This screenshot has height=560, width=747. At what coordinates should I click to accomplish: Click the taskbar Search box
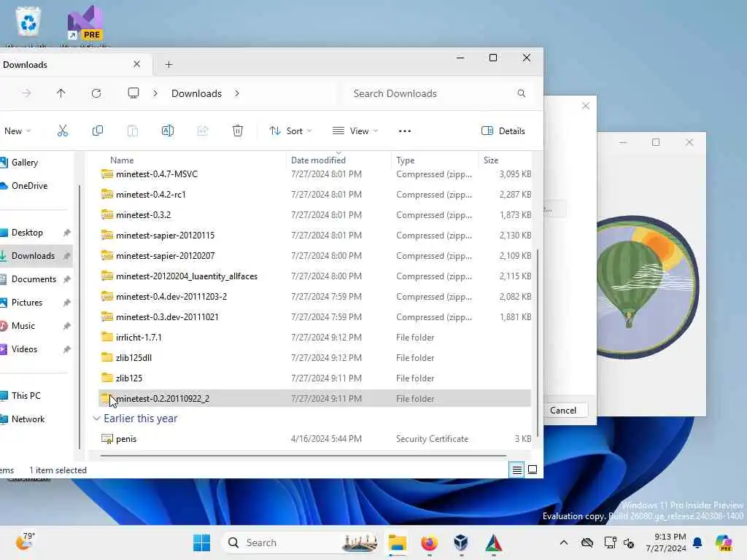(301, 542)
